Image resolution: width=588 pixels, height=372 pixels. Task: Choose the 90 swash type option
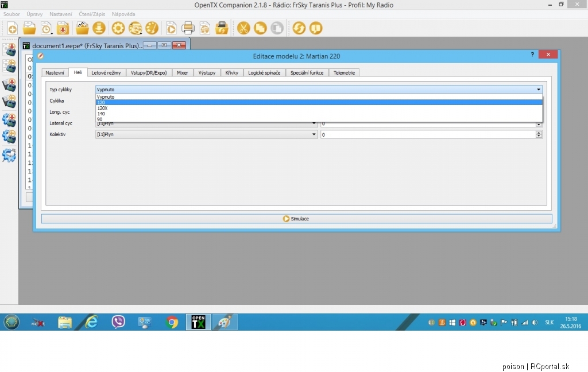pyautogui.click(x=319, y=119)
